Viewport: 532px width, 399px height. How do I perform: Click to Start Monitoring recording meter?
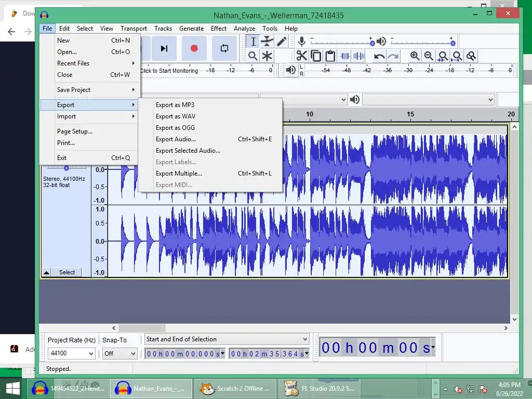[169, 71]
